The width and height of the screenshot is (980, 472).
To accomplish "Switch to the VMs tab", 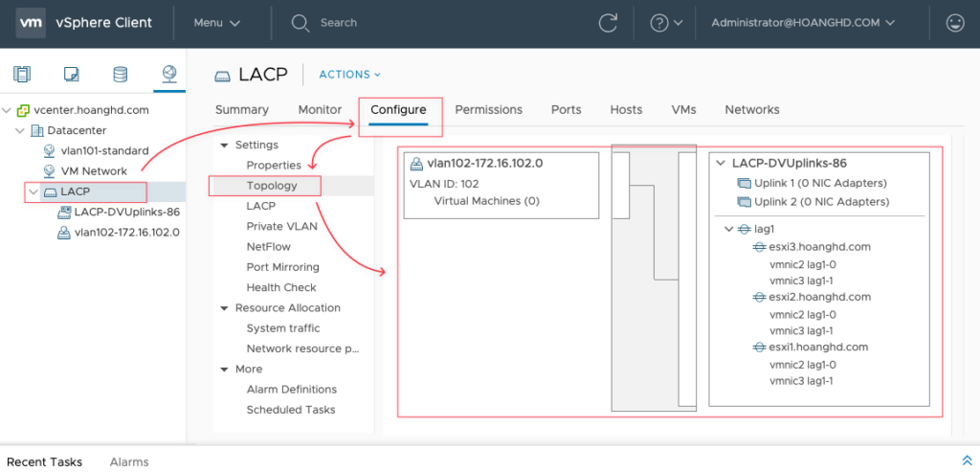I will click(x=683, y=110).
